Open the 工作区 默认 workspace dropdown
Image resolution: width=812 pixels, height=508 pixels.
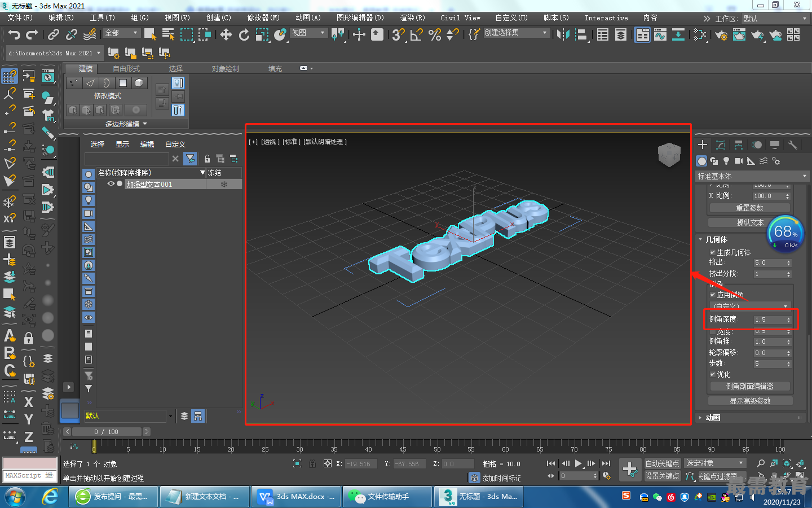click(775, 19)
